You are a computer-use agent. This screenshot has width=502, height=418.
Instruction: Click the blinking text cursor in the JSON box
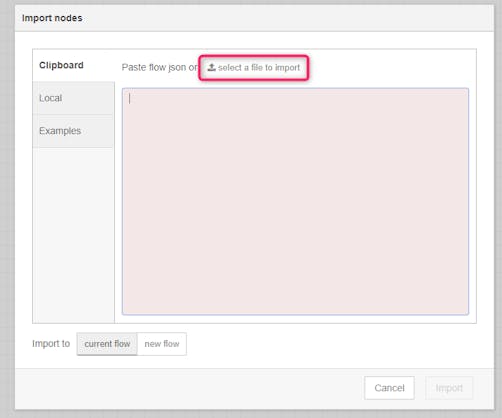click(x=130, y=99)
